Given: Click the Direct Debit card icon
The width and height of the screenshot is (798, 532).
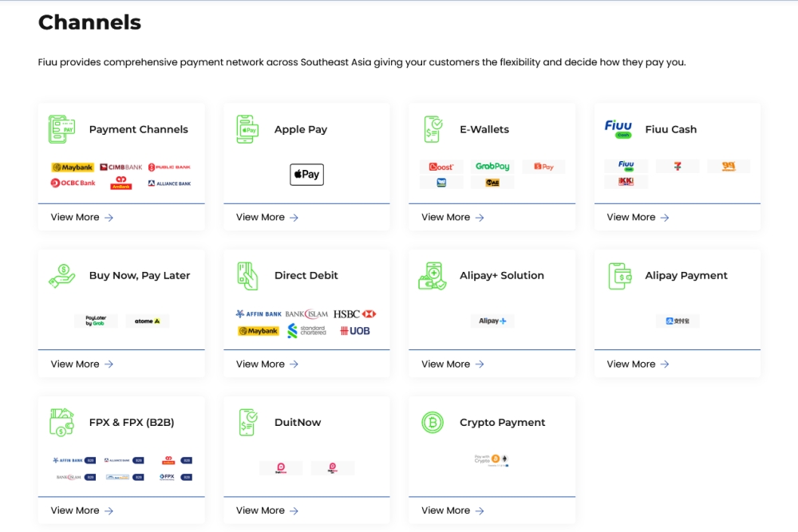Looking at the screenshot, I should [x=247, y=276].
